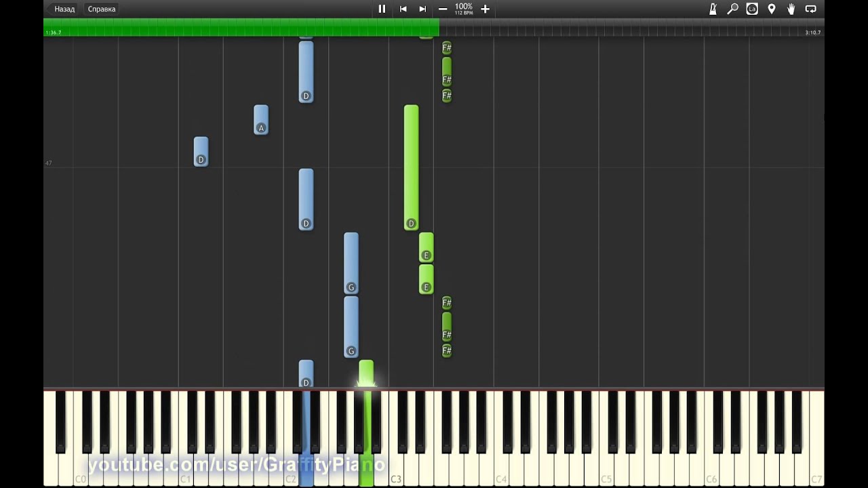The height and width of the screenshot is (488, 868).
Task: Click the falling blue A note block
Action: 261,119
